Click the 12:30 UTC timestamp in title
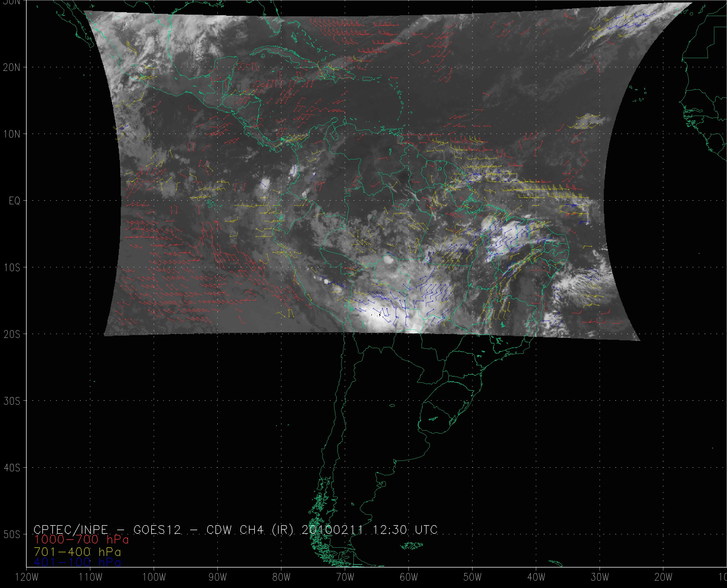 click(405, 529)
